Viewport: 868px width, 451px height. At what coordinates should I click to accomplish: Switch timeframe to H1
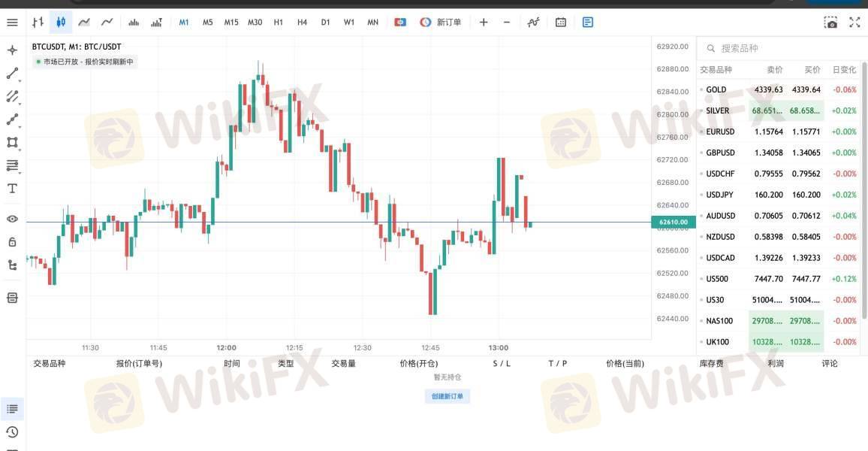[279, 22]
